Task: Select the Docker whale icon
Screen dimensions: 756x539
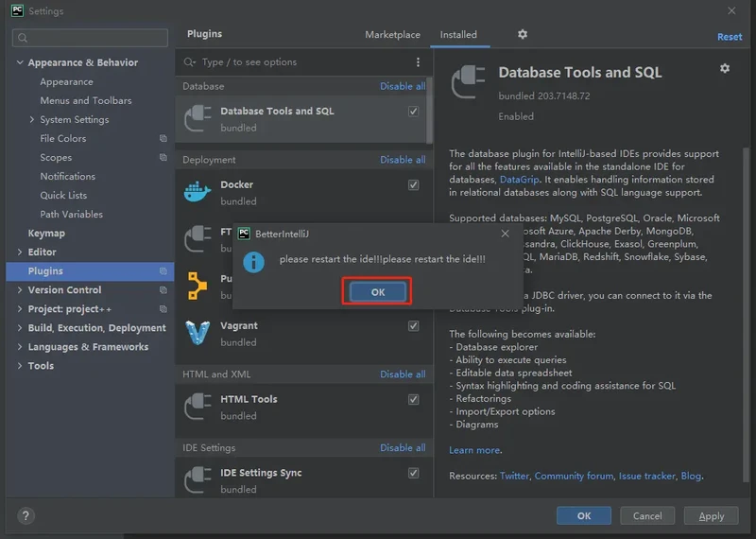Action: (x=198, y=192)
